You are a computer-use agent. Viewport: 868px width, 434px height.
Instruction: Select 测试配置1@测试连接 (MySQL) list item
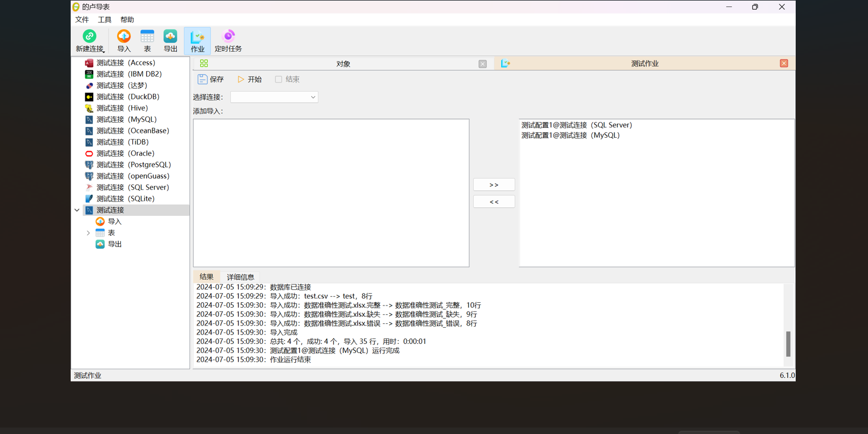(570, 135)
